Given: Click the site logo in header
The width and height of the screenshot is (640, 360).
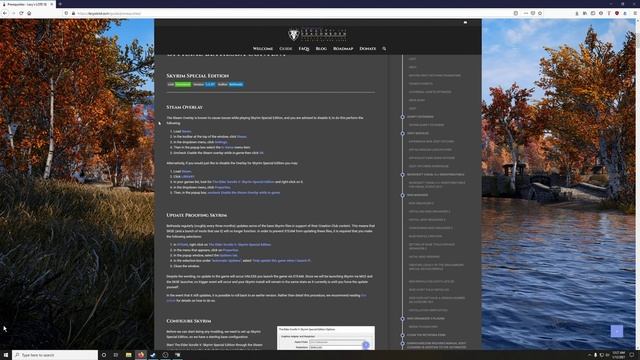Looking at the screenshot, I should pyautogui.click(x=318, y=34).
